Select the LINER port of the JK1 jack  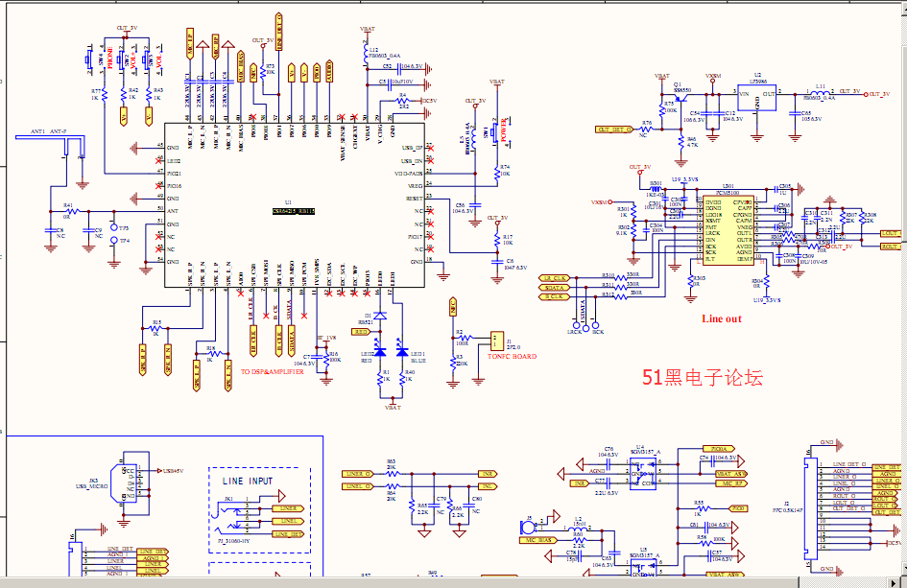(x=288, y=508)
